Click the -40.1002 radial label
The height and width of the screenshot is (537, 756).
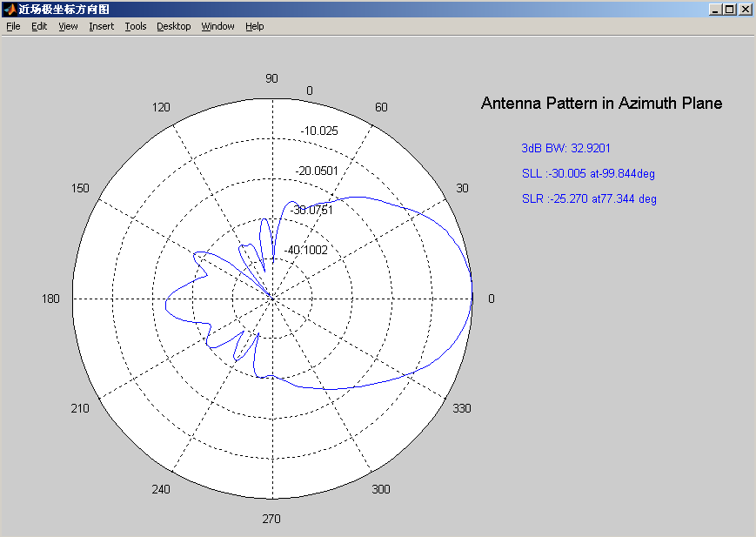coord(305,250)
